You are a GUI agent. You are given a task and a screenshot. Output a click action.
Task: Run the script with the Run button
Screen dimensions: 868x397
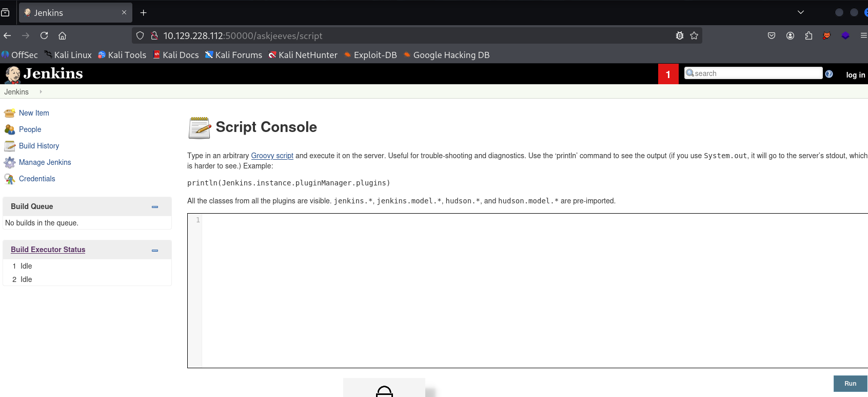851,384
